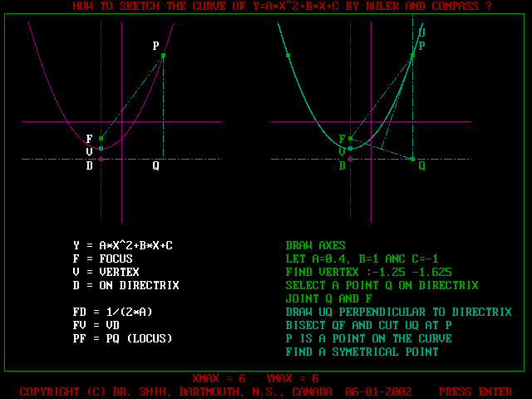Image resolution: width=532 pixels, height=399 pixels.
Task: Click 'P IS A POINT ON THE CURVE' step
Action: (369, 338)
